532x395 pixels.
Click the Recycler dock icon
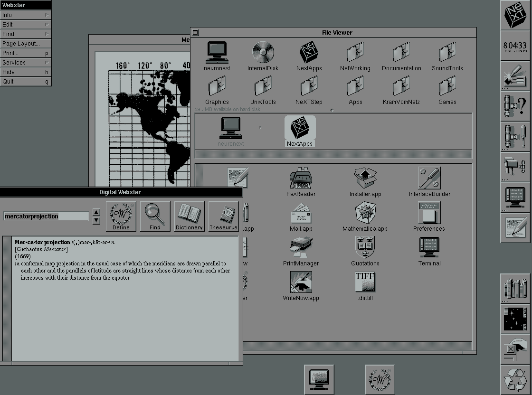[x=515, y=380]
